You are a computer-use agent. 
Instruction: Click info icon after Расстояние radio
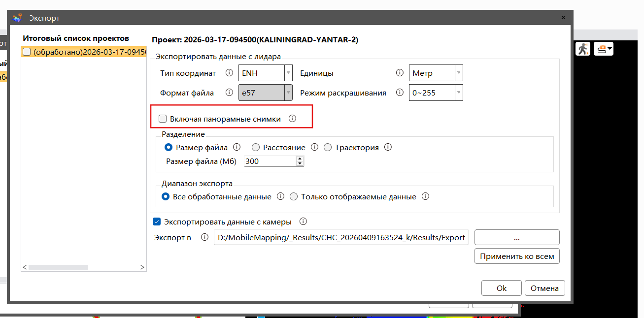tap(314, 147)
